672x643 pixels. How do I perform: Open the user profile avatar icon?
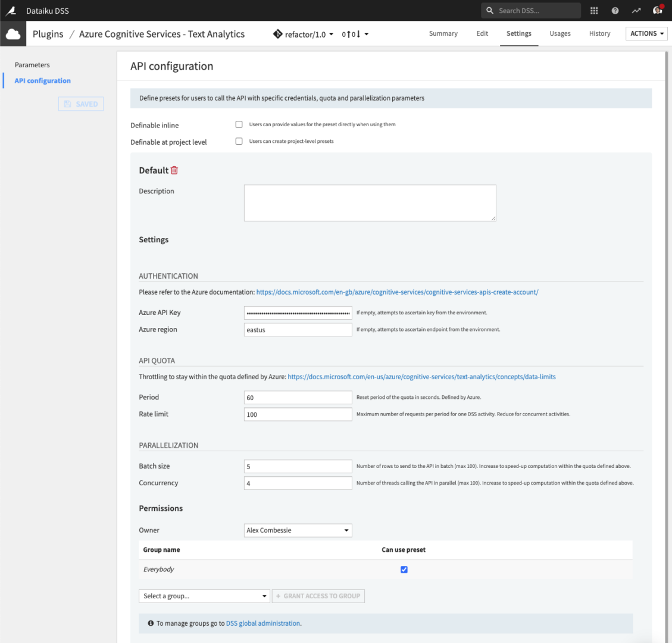pos(657,10)
